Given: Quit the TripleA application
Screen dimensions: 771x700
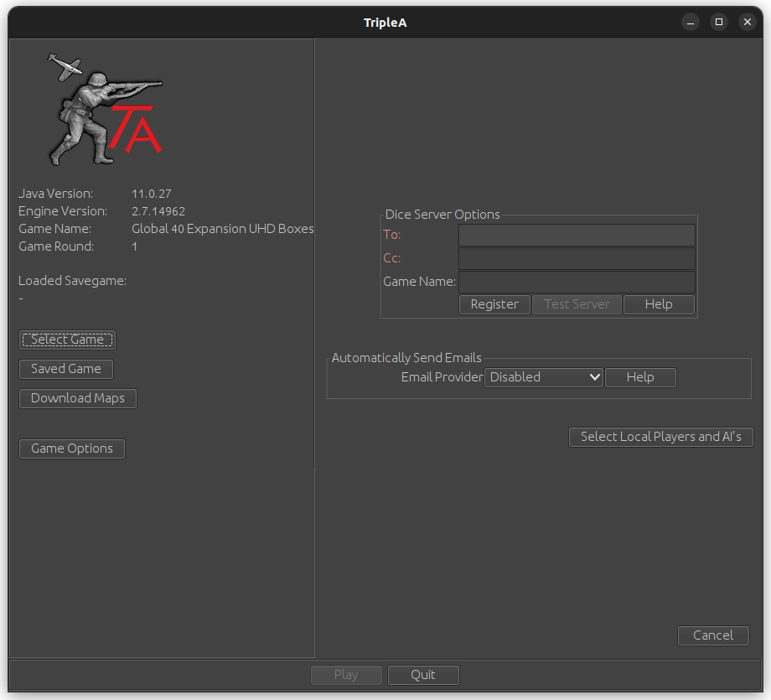Looking at the screenshot, I should [x=423, y=675].
